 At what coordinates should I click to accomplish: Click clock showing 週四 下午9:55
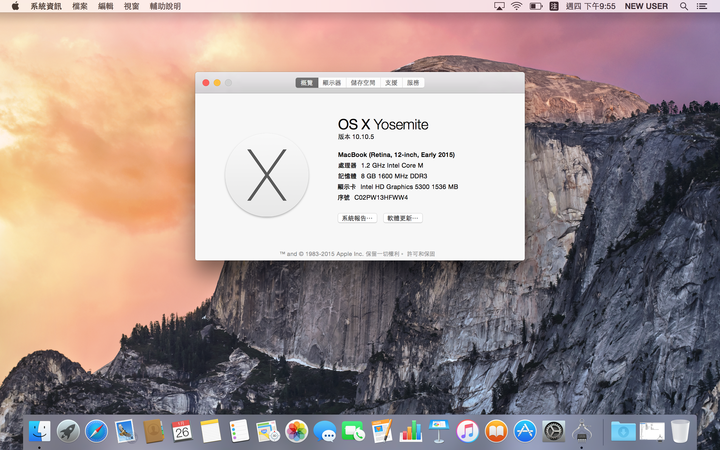[591, 6]
